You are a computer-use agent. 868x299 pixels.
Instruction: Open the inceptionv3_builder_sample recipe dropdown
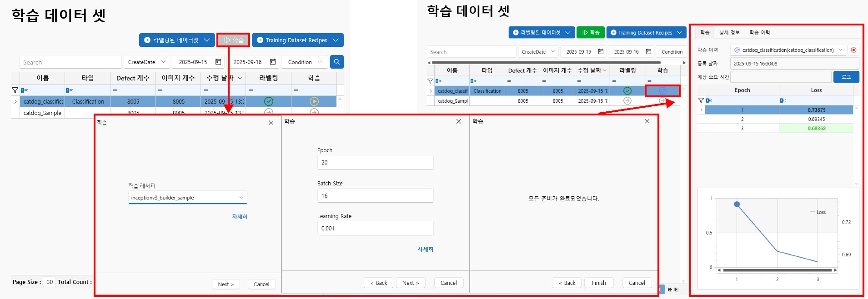(x=241, y=198)
